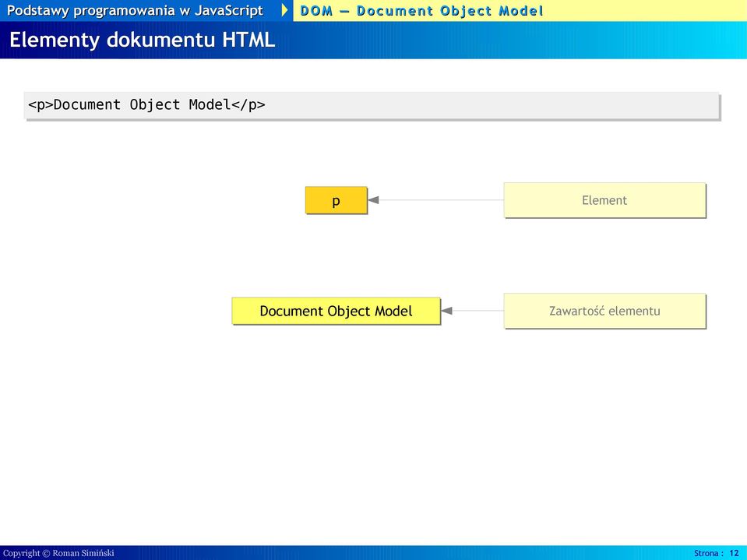Click the 'Podstawy programowania w JavaScript' header text
Image resolution: width=747 pixels, height=560 pixels.
(135, 10)
